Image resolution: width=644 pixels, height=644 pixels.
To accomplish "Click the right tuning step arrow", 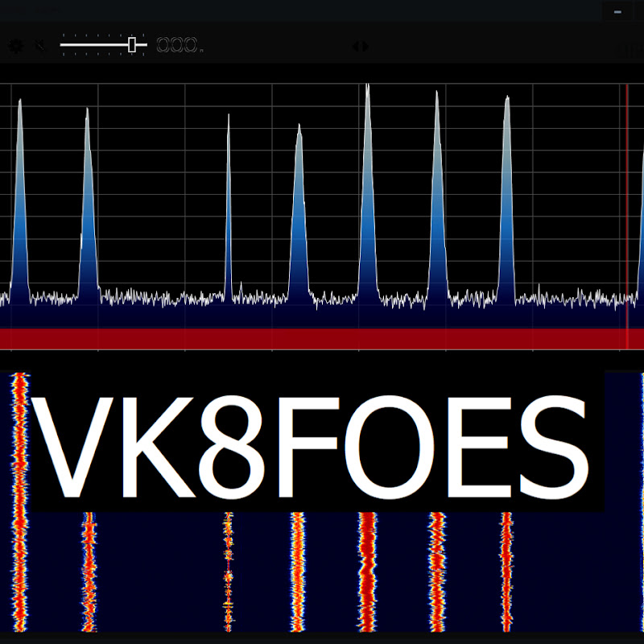I will point(366,47).
